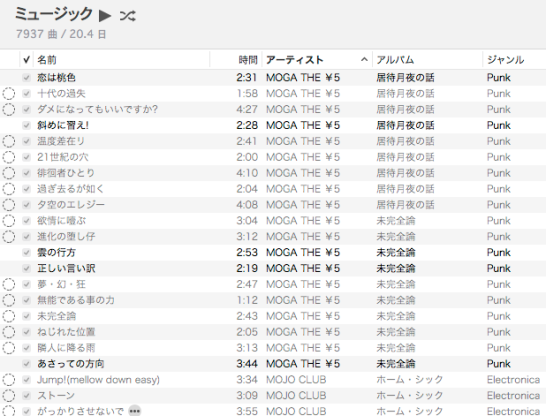Click Punk genre in 正しい言い訳 row
The width and height of the screenshot is (546, 416).
click(x=499, y=268)
